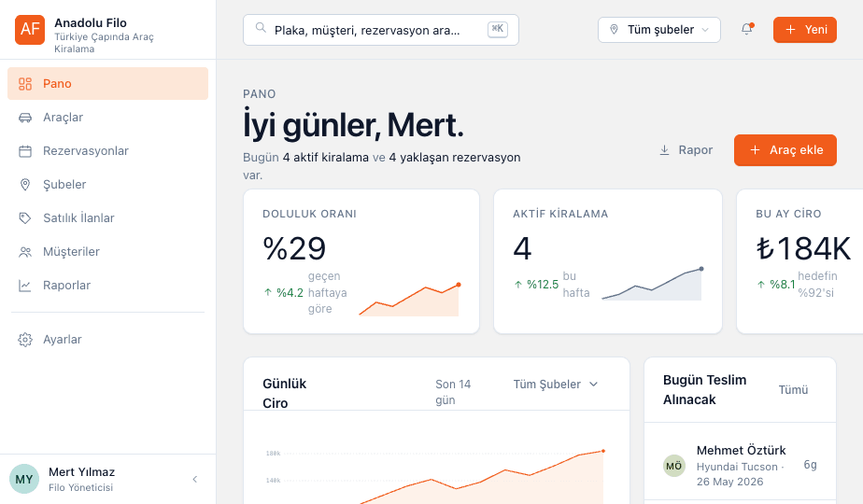The image size is (863, 504).
Task: Open the Pano dashboard menu item
Action: 108,84
